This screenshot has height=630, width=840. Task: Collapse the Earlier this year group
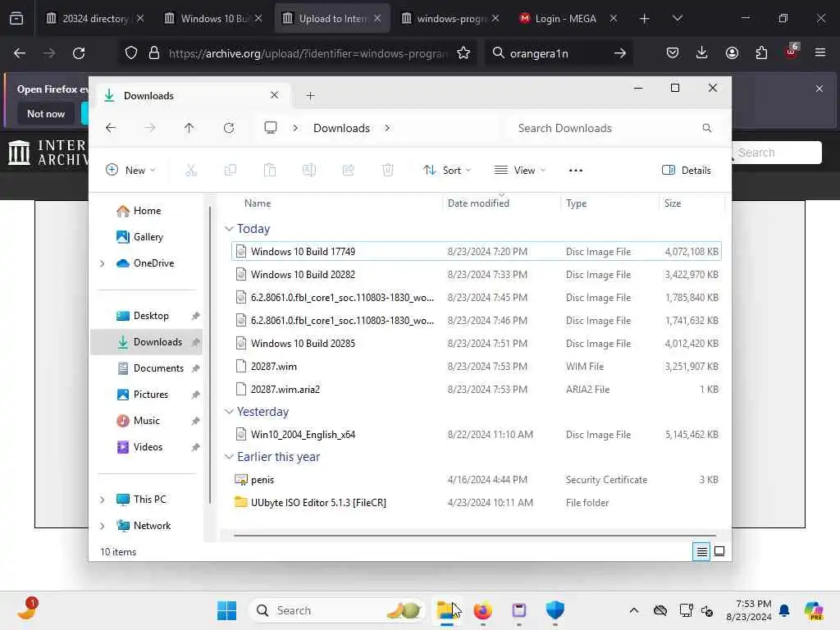pos(229,456)
